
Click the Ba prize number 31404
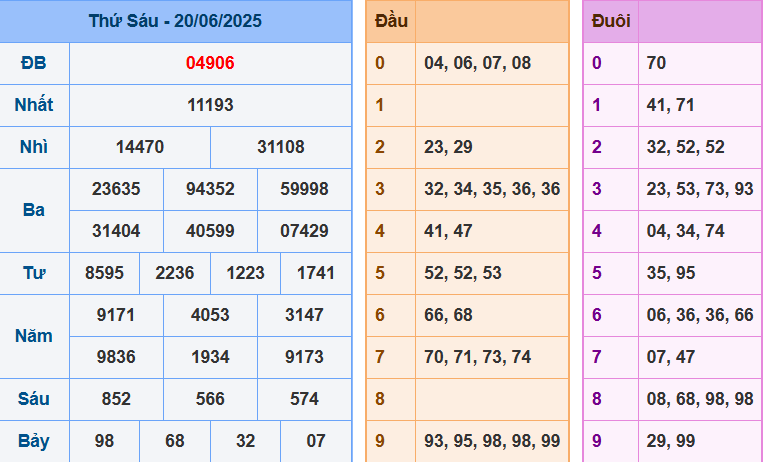[116, 231]
